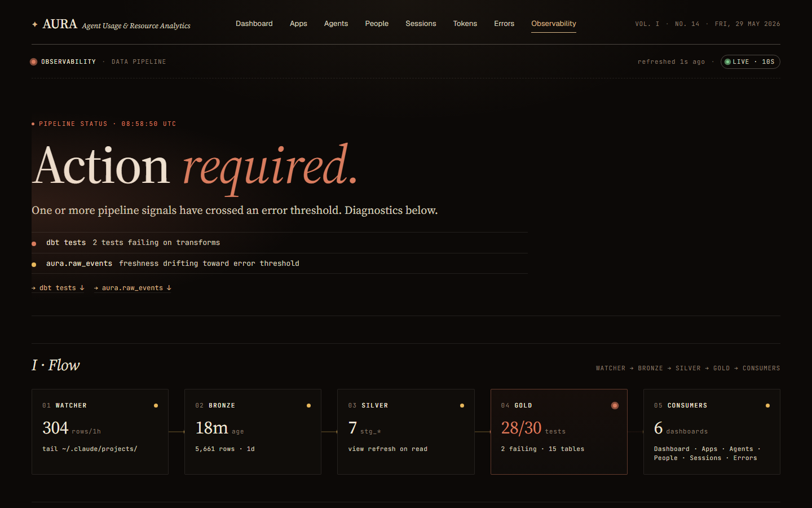Click the red status dot on Gold card
The height and width of the screenshot is (508, 812).
point(615,405)
